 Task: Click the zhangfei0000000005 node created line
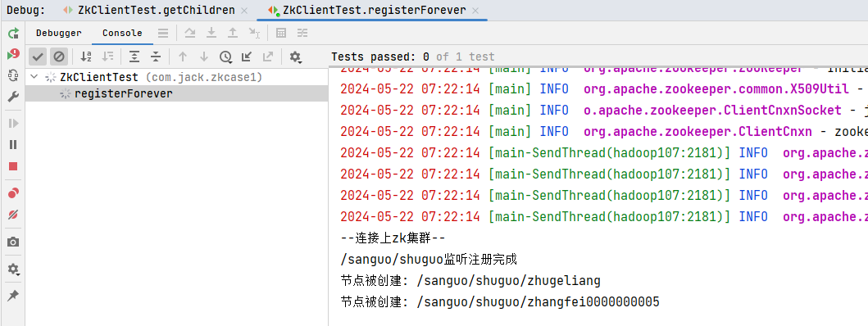pyautogui.click(x=500, y=302)
